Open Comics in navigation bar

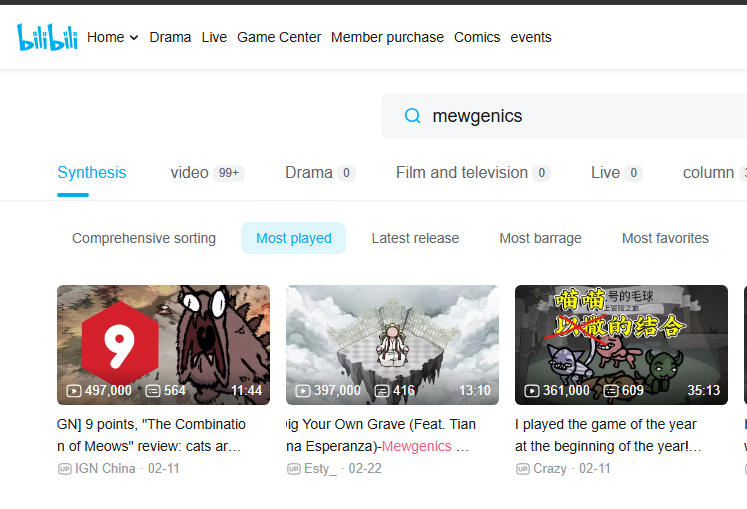[x=477, y=37]
